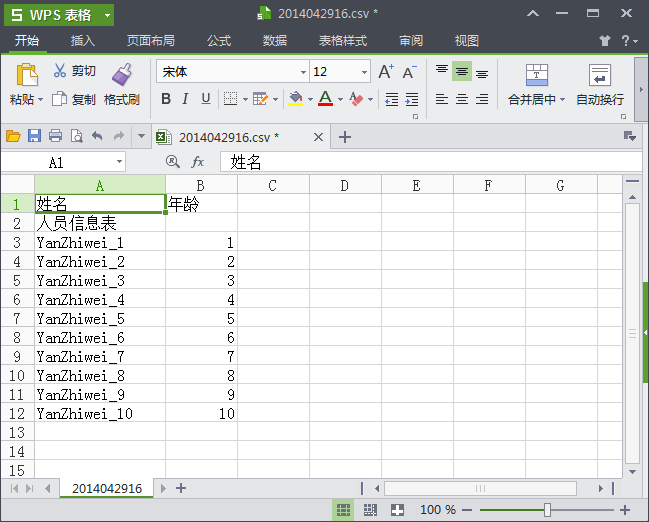649x522 pixels.
Task: Open the font size dropdown
Action: pyautogui.click(x=364, y=72)
